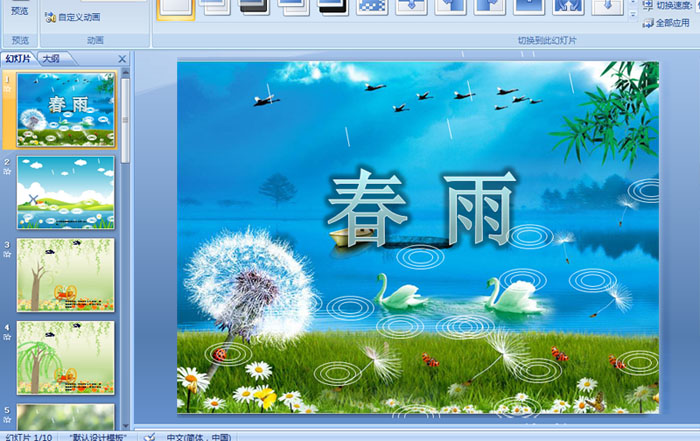Click status bar text 幻灯片 1/10
The height and width of the screenshot is (441, 700).
29,437
